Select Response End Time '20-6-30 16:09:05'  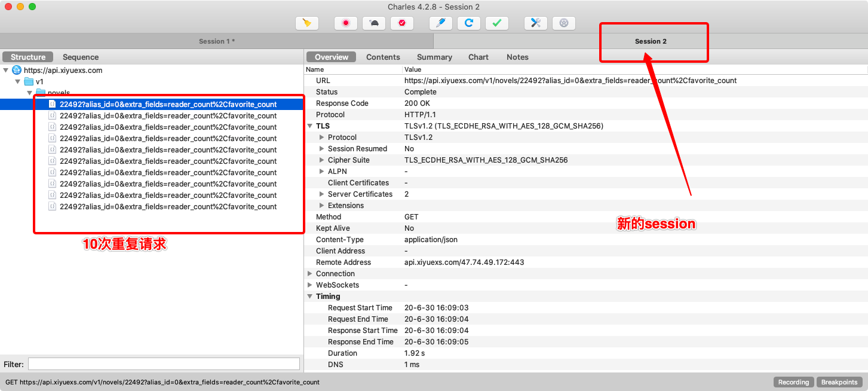tap(437, 342)
